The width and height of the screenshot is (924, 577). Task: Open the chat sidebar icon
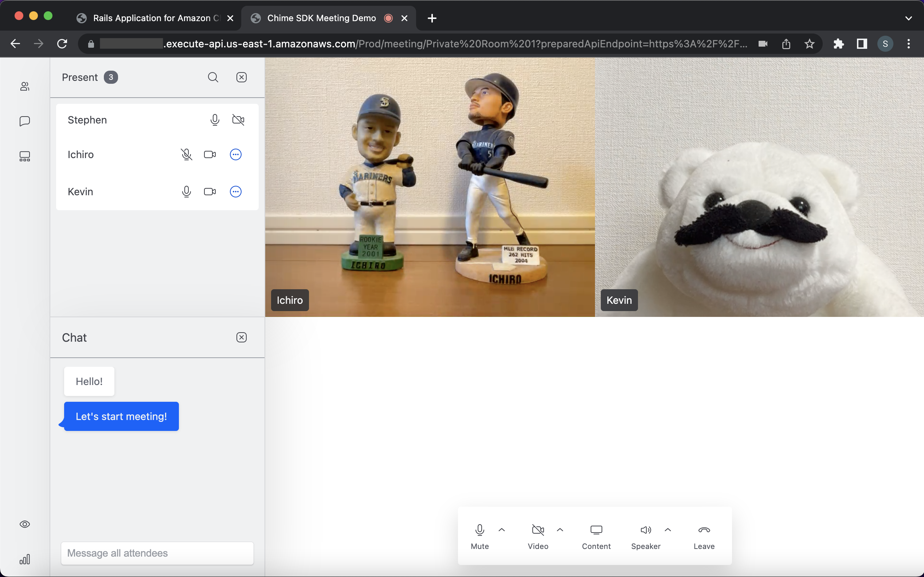25,121
